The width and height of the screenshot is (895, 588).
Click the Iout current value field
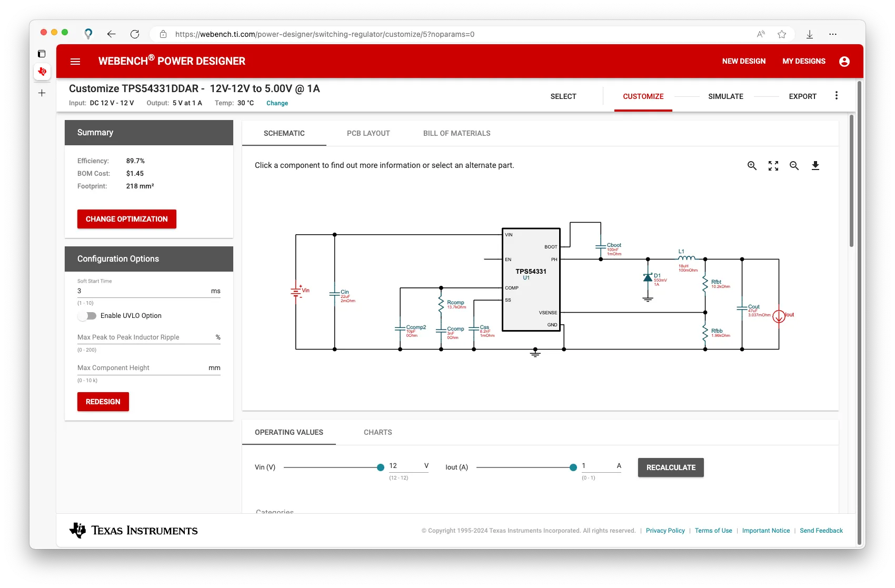pos(601,466)
